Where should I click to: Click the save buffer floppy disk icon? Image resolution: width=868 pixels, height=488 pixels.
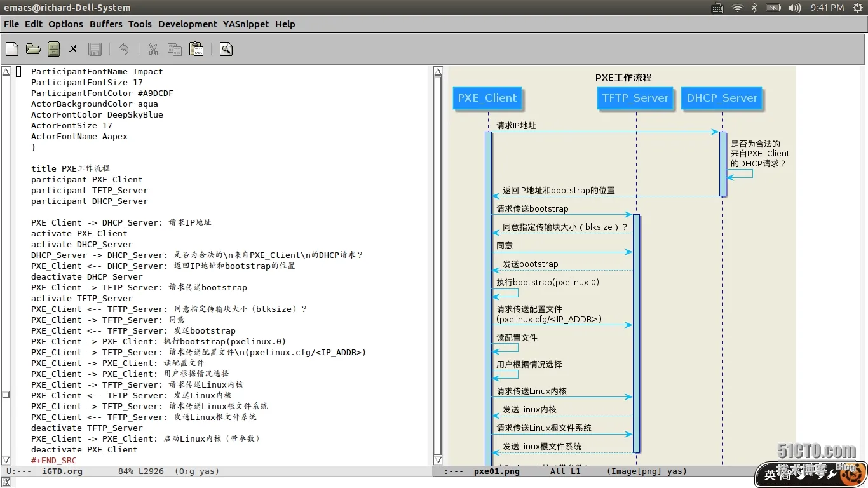(95, 49)
